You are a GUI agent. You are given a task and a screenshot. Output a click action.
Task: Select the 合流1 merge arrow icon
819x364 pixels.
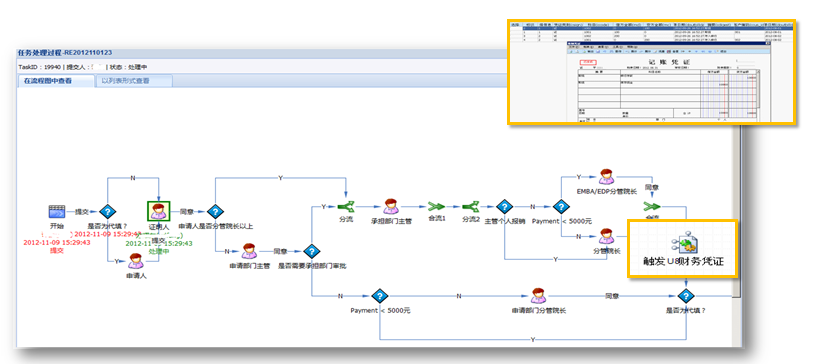click(436, 207)
